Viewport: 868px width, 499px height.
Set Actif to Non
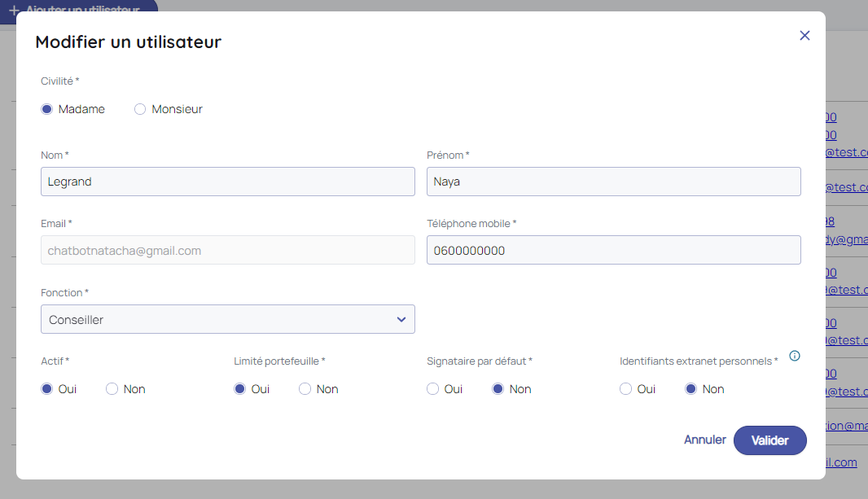[112, 389]
